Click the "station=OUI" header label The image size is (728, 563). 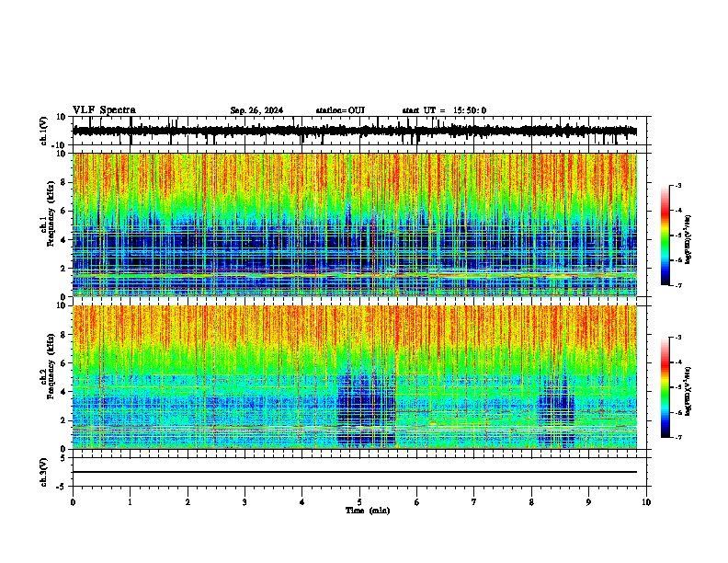click(x=340, y=110)
